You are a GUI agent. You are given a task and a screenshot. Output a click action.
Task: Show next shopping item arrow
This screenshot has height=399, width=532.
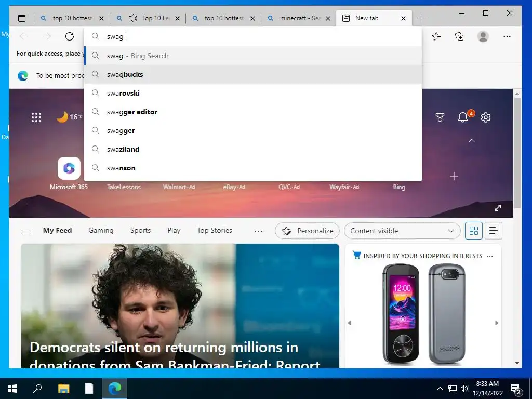[497, 323]
